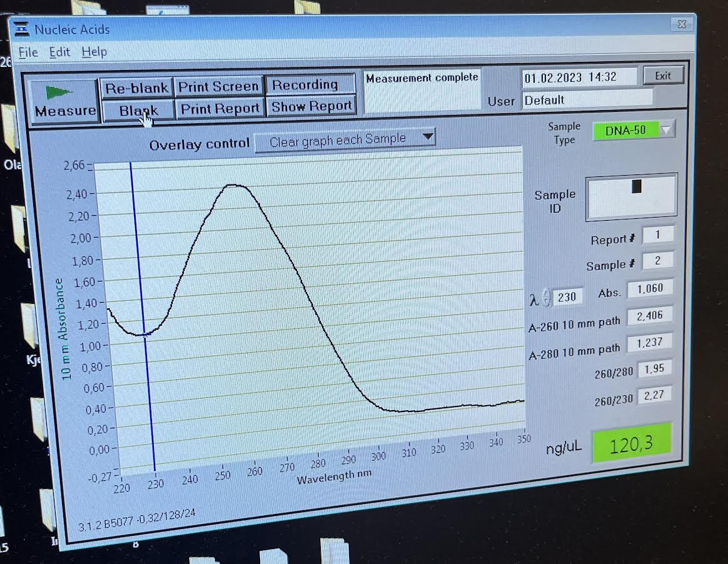This screenshot has width=728, height=564.
Task: Open the File menu
Action: [x=28, y=52]
